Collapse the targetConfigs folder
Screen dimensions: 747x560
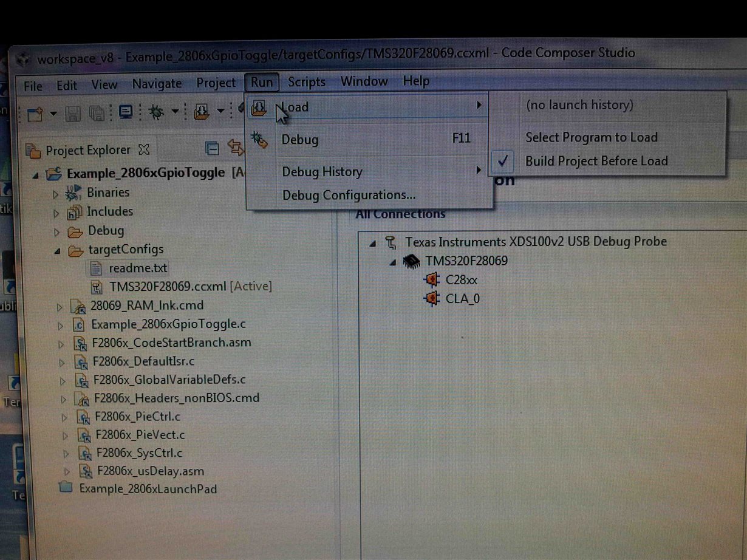click(57, 251)
